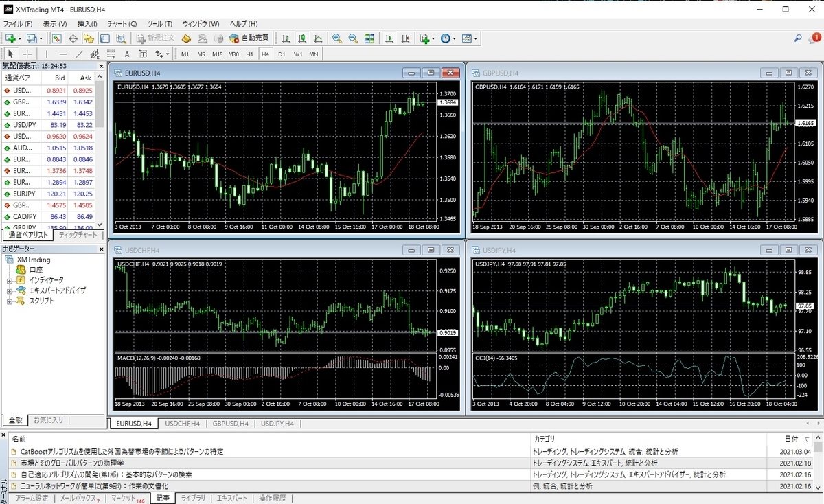
Task: Toggle the Navigator star-folder icon
Action: 89,38
